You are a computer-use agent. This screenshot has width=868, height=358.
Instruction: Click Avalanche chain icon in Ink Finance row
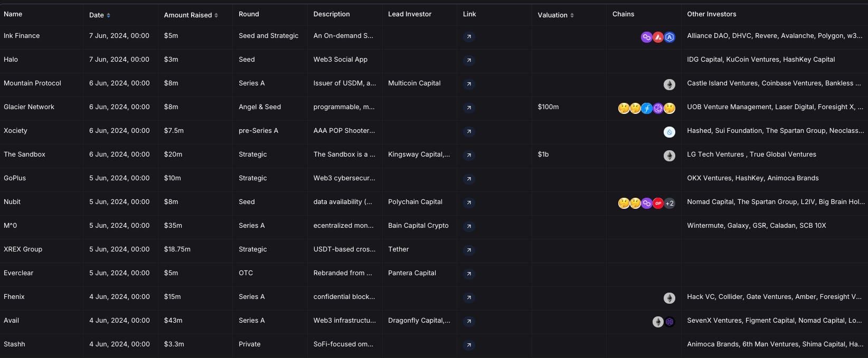(x=658, y=37)
